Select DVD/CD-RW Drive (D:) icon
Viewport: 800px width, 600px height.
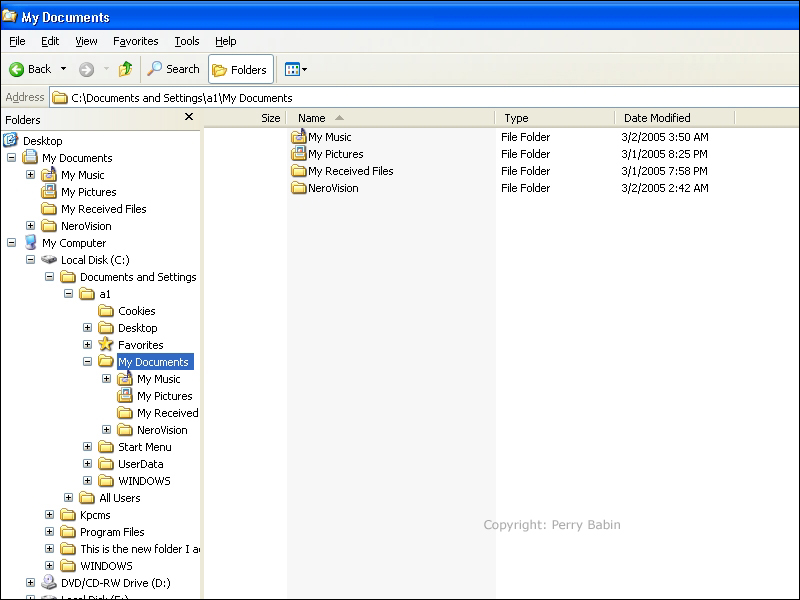(x=49, y=582)
